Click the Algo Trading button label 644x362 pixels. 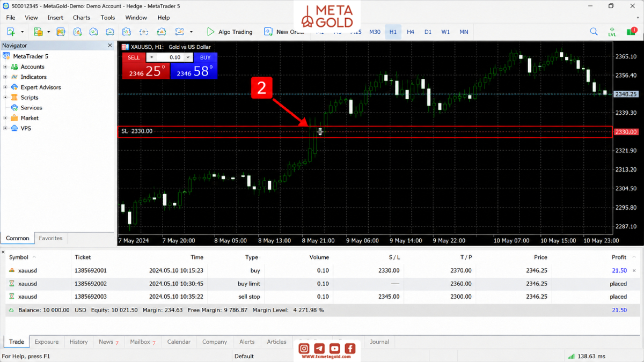(x=235, y=32)
